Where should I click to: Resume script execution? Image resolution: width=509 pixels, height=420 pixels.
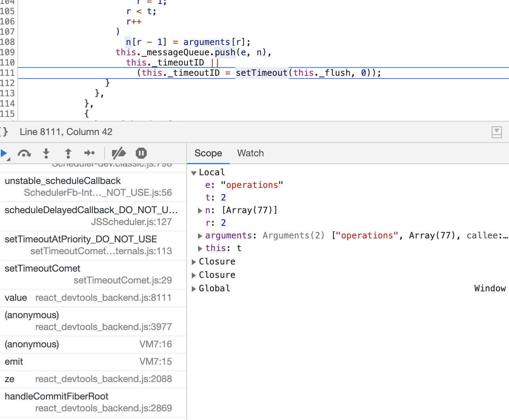click(5, 154)
